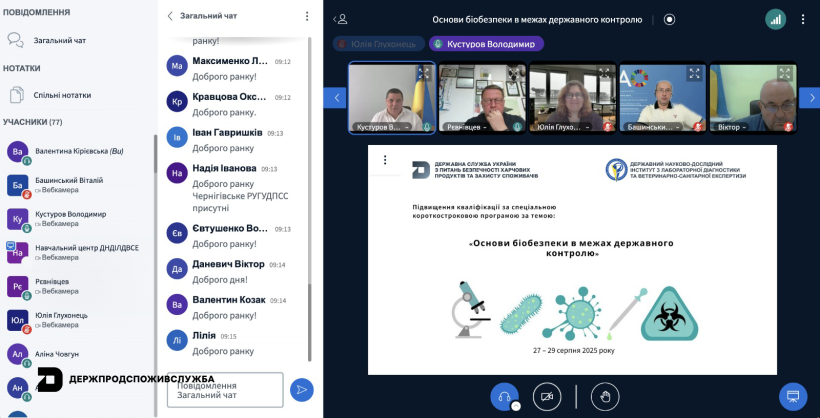Click Кравцова chat avatar
The width and height of the screenshot is (820, 418).
[x=177, y=101]
